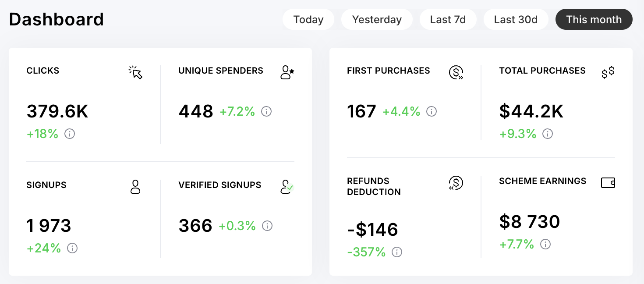Click the $8 730 Scheme Earnings value
The width and height of the screenshot is (644, 284).
tap(530, 221)
